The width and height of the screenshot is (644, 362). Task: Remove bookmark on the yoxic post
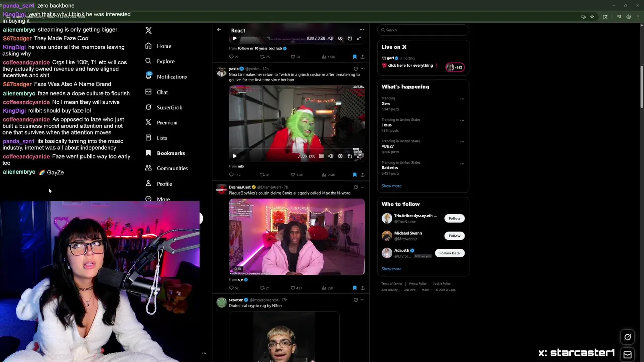(x=355, y=175)
